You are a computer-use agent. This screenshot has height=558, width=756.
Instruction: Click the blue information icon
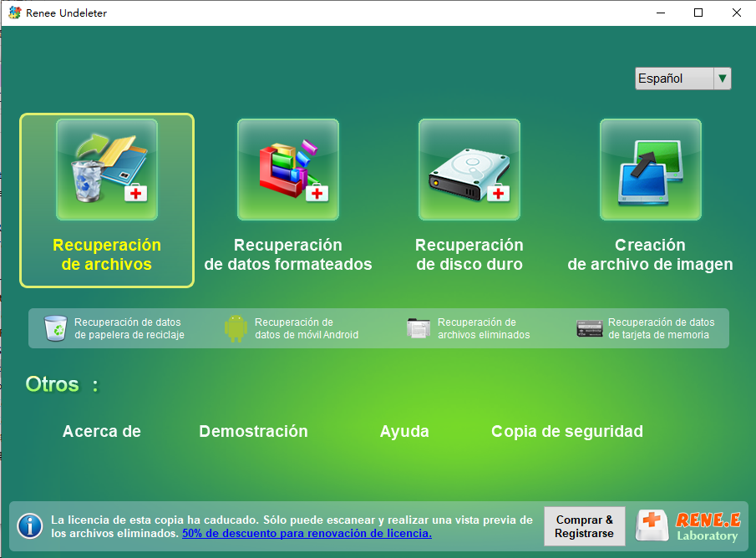[x=30, y=526]
